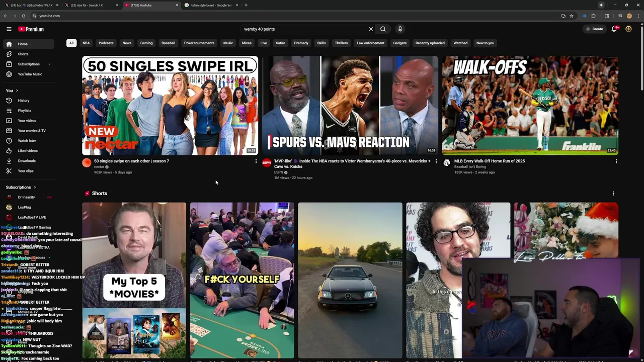
Task: Play the 50 Singles Swipe IRL thumbnail
Action: pyautogui.click(x=170, y=106)
